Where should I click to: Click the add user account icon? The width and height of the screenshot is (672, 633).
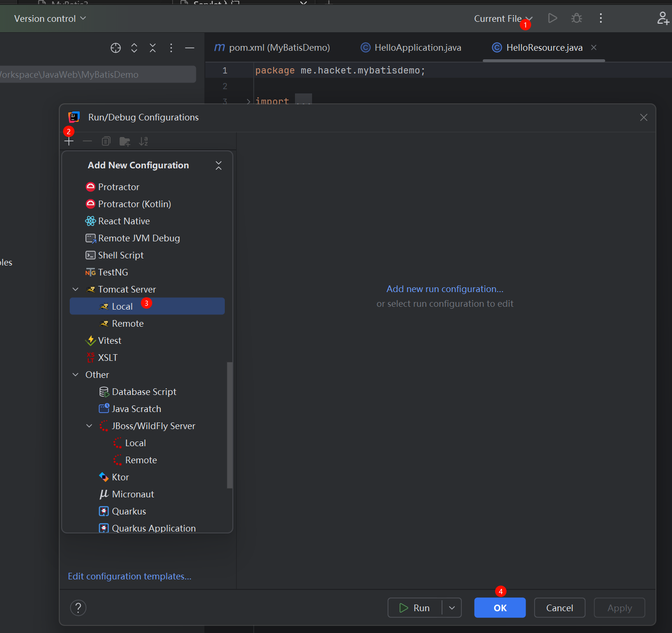(x=663, y=18)
